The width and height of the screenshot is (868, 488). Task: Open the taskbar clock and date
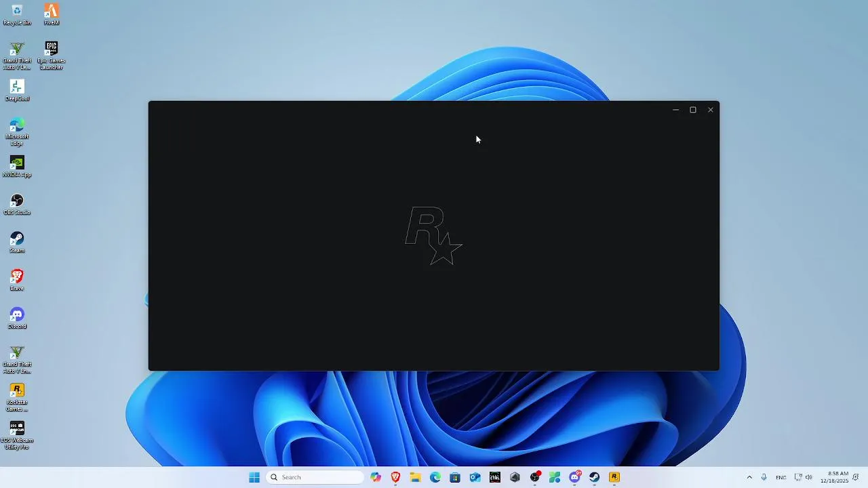tap(834, 477)
